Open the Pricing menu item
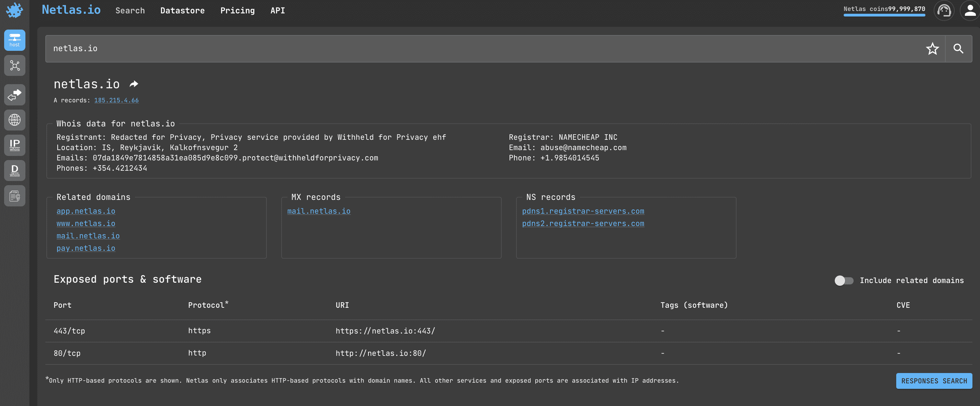 (237, 11)
